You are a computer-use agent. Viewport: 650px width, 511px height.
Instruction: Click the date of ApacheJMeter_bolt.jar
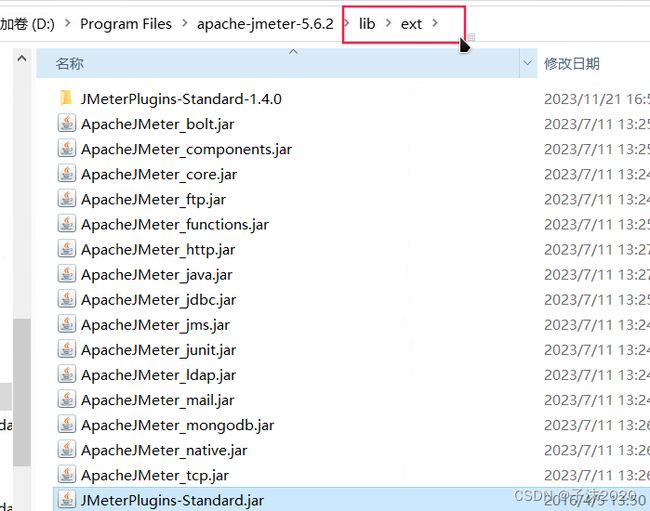pos(597,124)
